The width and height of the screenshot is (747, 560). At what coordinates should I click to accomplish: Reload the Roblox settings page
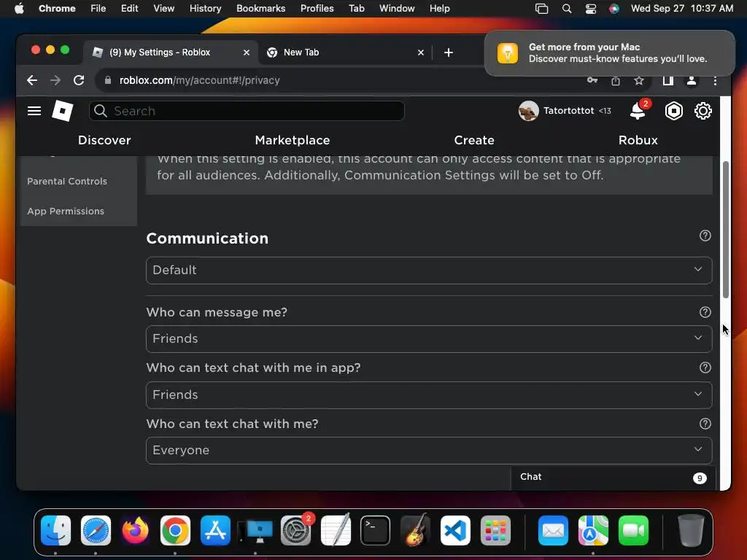79,80
